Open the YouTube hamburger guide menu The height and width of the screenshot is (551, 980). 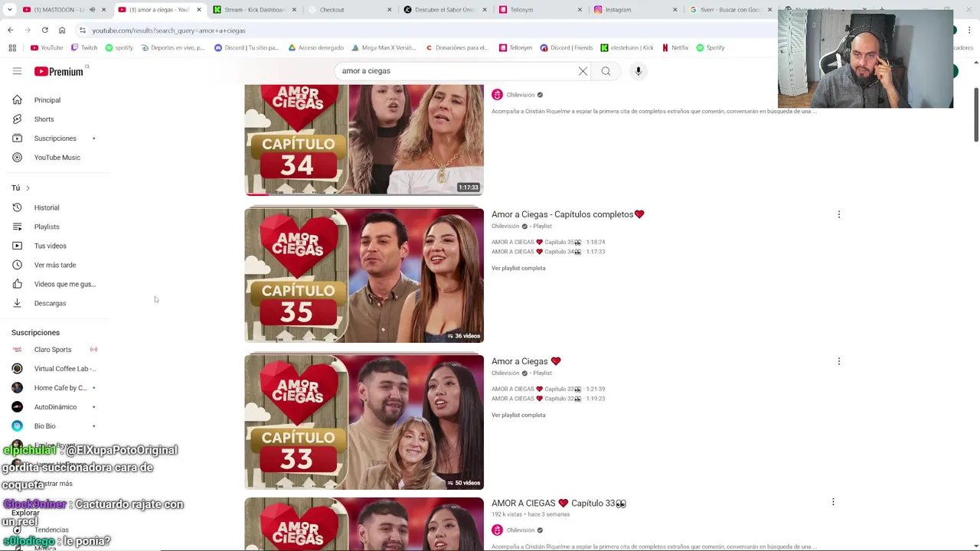[17, 71]
